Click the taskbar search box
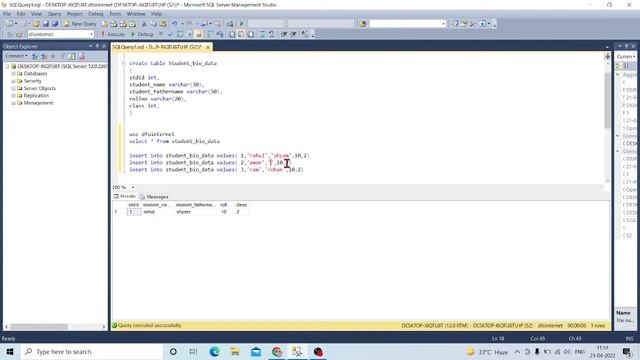The width and height of the screenshot is (640, 360). pyautogui.click(x=91, y=352)
